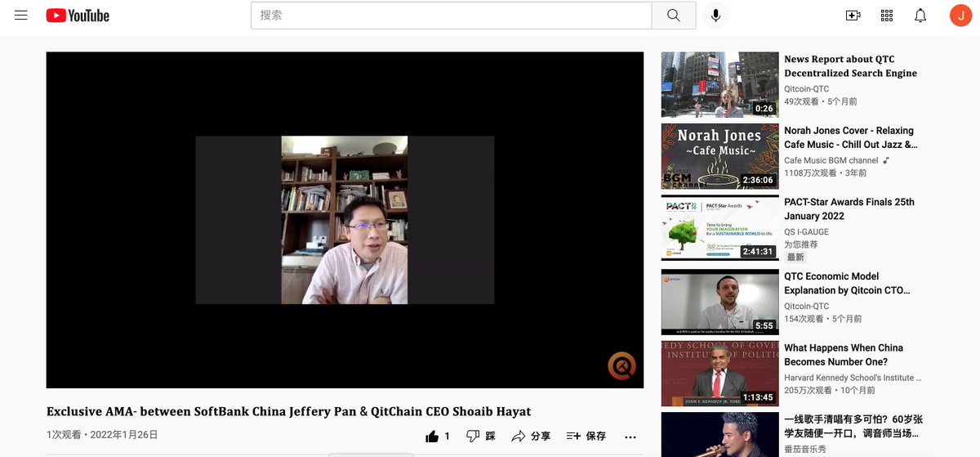
Task: Open News Report about QTC thumbnail
Action: 719,85
